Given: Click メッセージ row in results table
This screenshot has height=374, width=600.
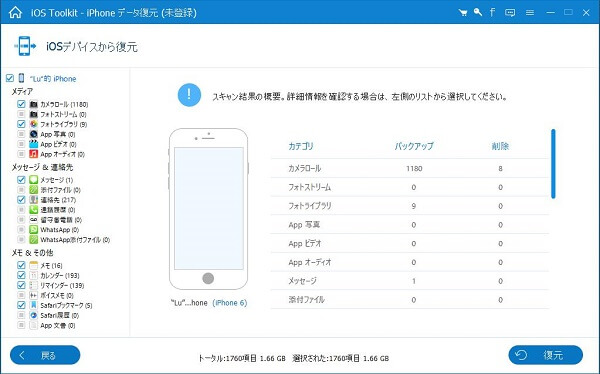Looking at the screenshot, I should click(410, 281).
